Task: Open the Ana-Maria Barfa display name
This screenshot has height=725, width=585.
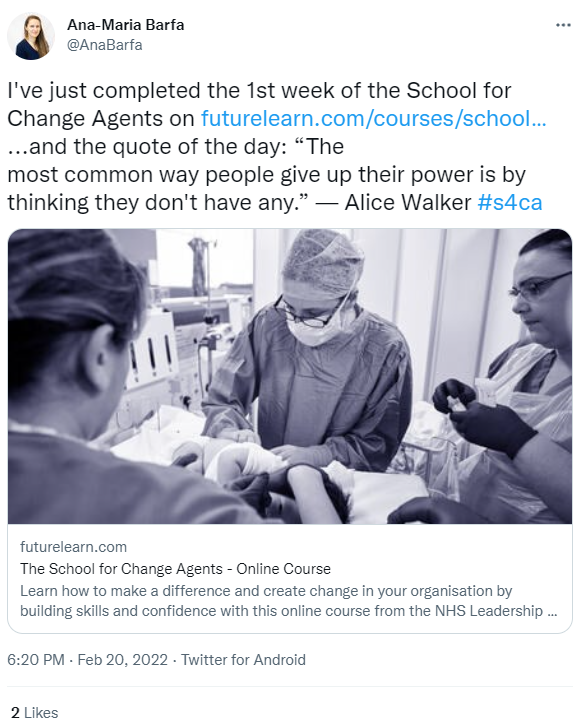Action: [x=126, y=25]
